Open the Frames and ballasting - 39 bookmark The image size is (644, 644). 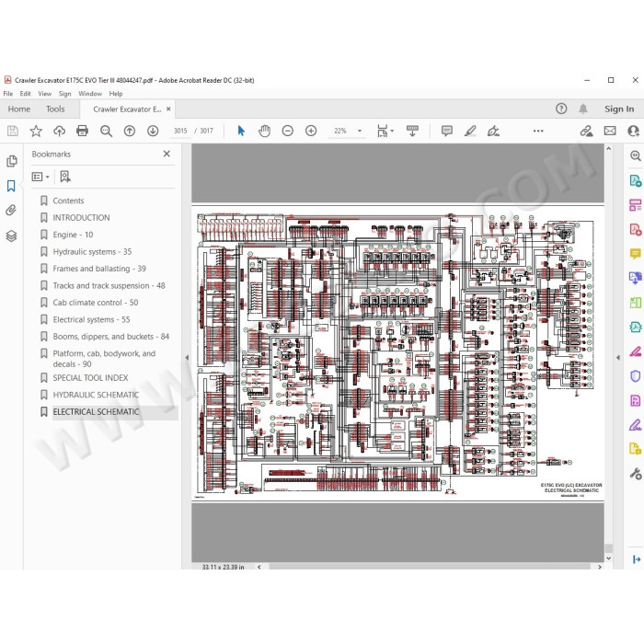(99, 269)
